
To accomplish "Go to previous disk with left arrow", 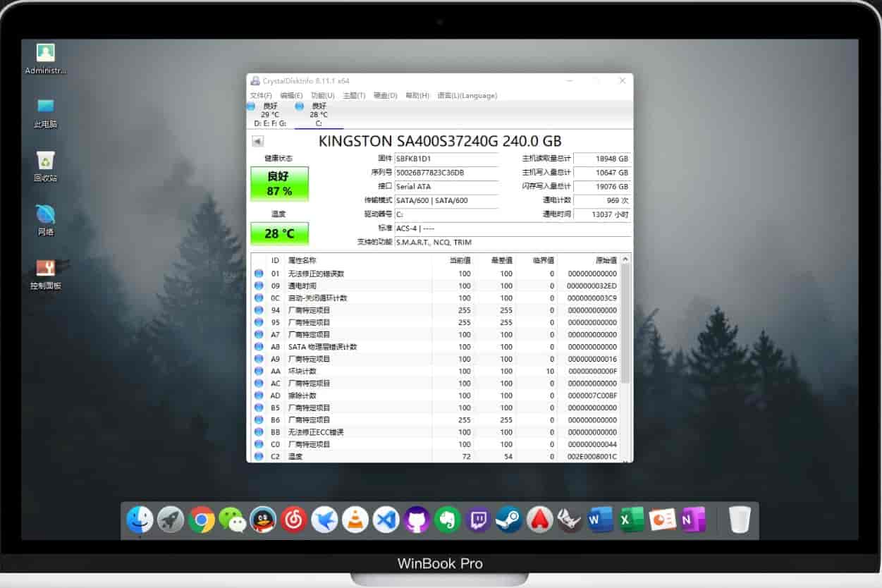I will click(257, 141).
